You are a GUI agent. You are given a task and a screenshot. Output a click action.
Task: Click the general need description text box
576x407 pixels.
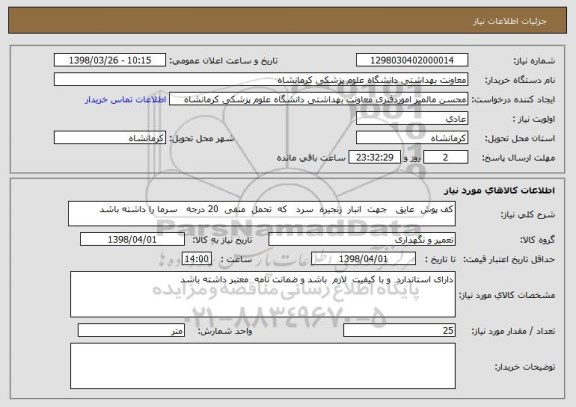click(262, 213)
